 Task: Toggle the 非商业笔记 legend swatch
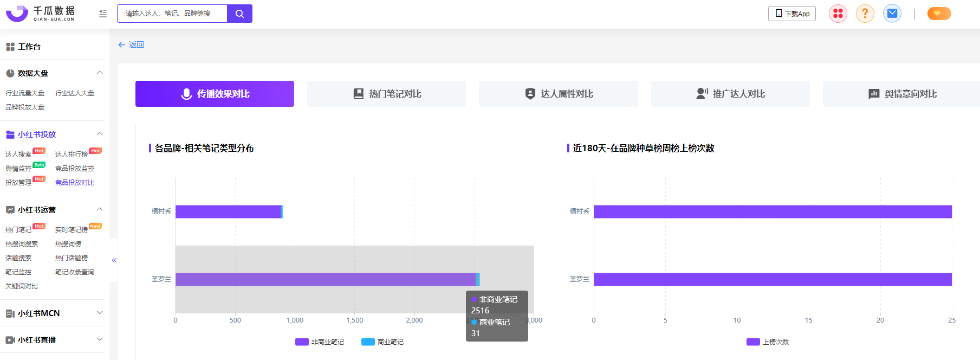point(302,342)
